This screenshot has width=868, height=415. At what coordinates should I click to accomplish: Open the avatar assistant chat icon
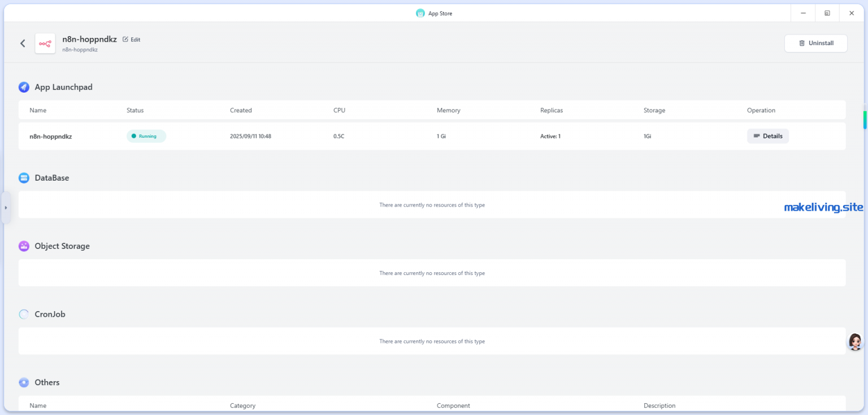pos(855,342)
